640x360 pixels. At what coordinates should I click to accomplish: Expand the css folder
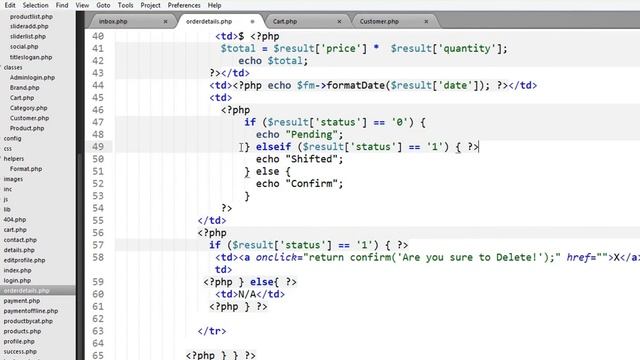click(x=8, y=149)
